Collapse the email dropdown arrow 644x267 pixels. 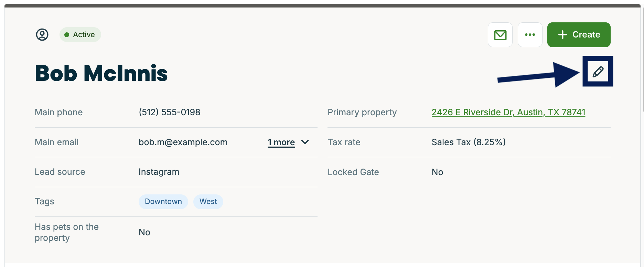click(x=305, y=142)
